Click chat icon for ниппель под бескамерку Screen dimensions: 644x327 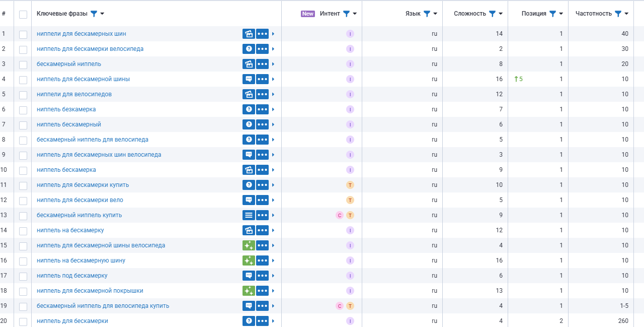[249, 276]
